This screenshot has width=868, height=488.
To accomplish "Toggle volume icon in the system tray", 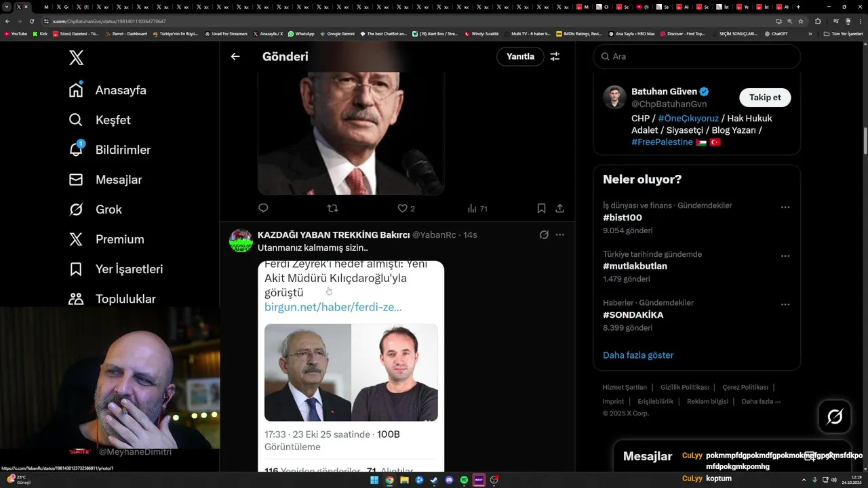I will pos(833,480).
